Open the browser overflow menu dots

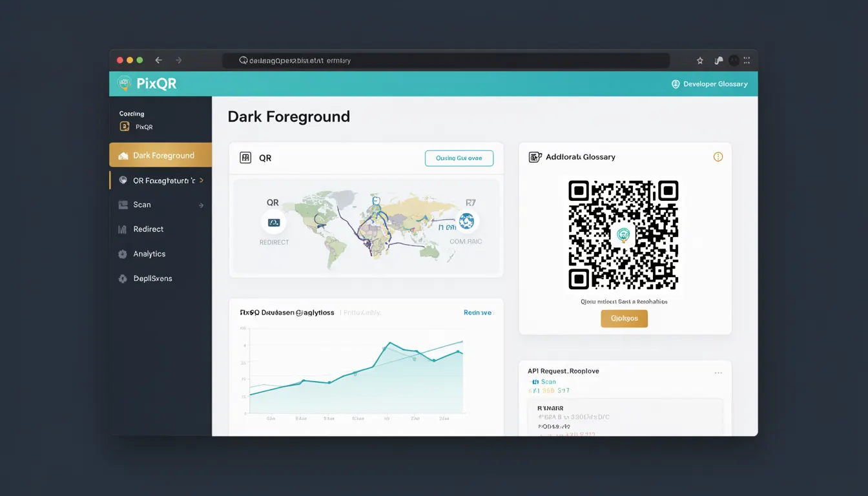747,60
